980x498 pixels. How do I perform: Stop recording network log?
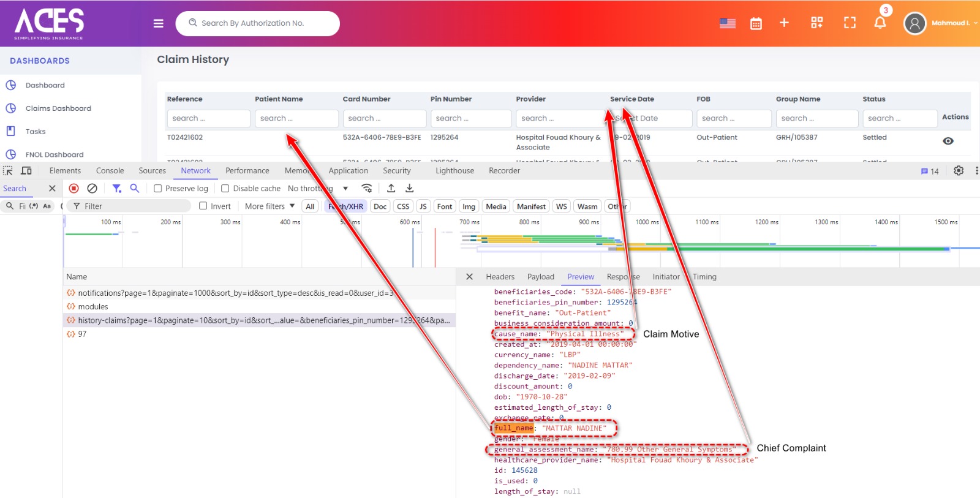[x=73, y=189]
